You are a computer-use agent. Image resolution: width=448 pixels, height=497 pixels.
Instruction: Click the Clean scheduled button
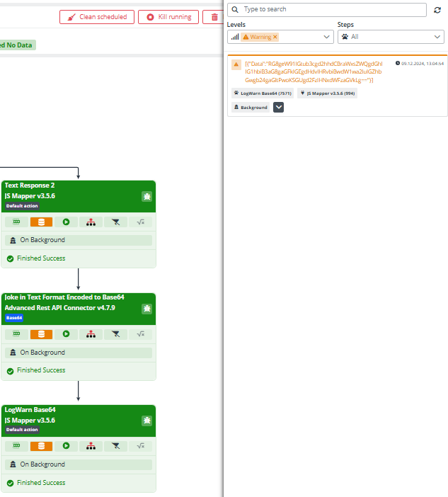pos(97,17)
